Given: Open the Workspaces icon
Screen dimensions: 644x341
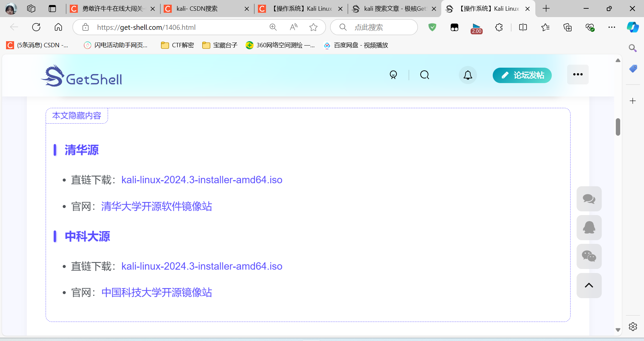Looking at the screenshot, I should point(31,9).
